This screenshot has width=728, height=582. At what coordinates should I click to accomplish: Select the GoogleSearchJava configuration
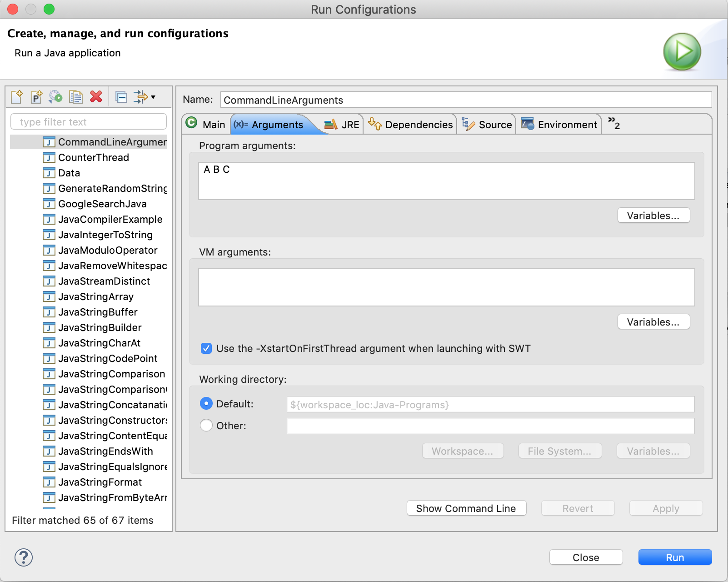(95, 204)
